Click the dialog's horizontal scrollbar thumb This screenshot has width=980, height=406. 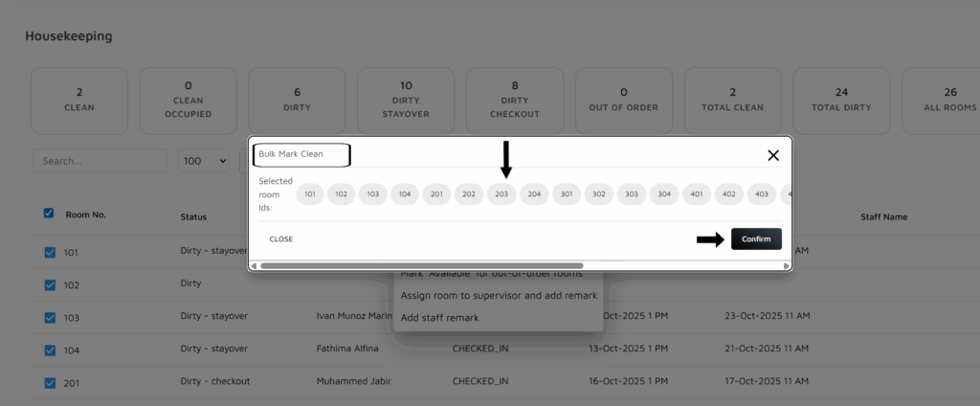tap(421, 265)
